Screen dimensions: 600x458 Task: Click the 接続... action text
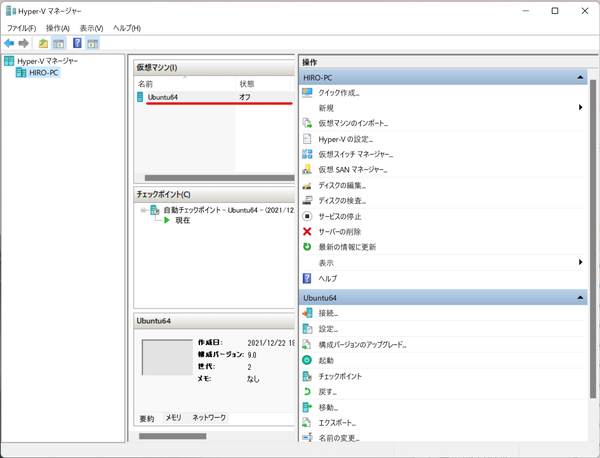[x=328, y=314]
